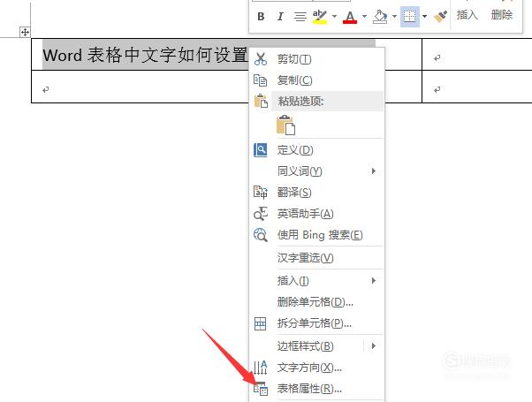
Task: Click the empty top-right table cell
Action: 477,55
